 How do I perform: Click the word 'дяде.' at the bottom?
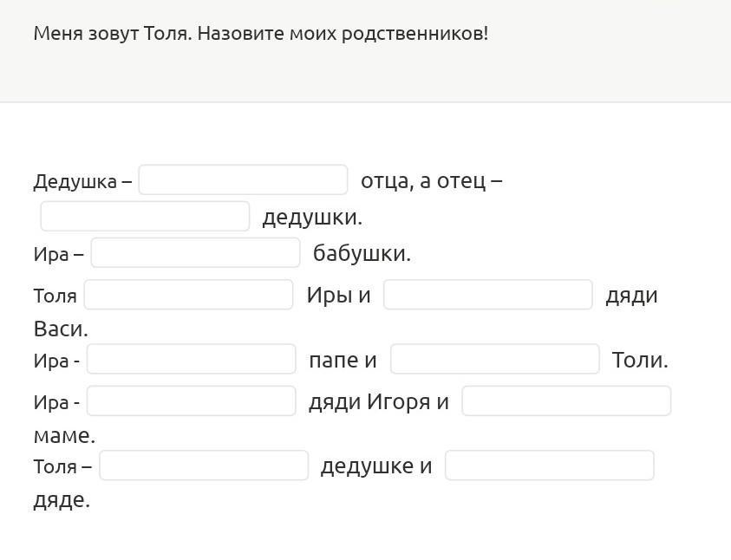point(62,500)
